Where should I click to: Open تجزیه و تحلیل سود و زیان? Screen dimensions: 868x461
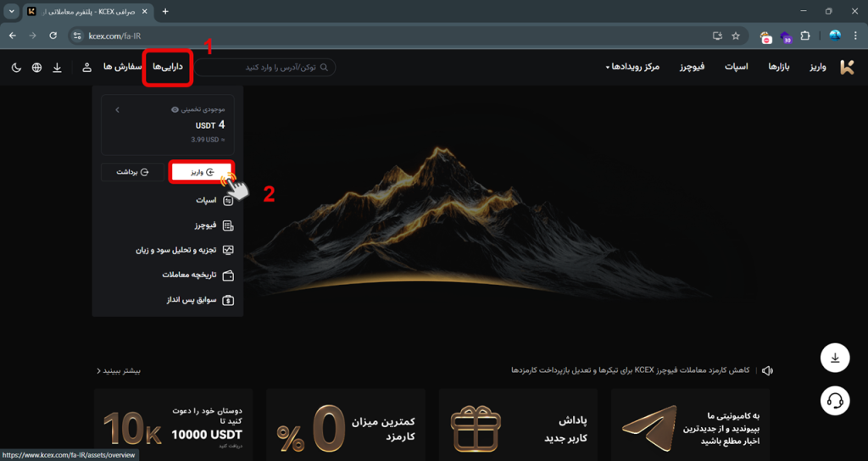click(x=185, y=250)
